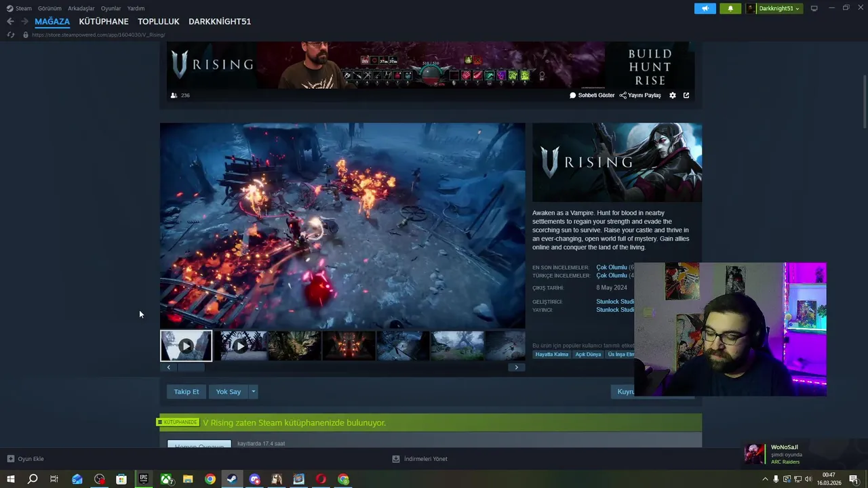Image resolution: width=868 pixels, height=488 pixels.
Task: Open the Görünüm menu
Action: pyautogui.click(x=50, y=8)
